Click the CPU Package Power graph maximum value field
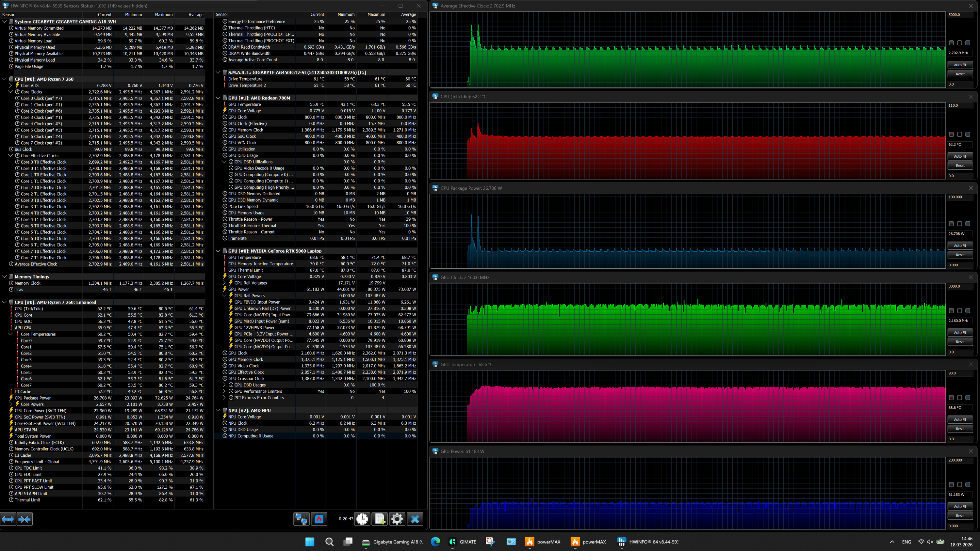The image size is (980, 551). (959, 197)
